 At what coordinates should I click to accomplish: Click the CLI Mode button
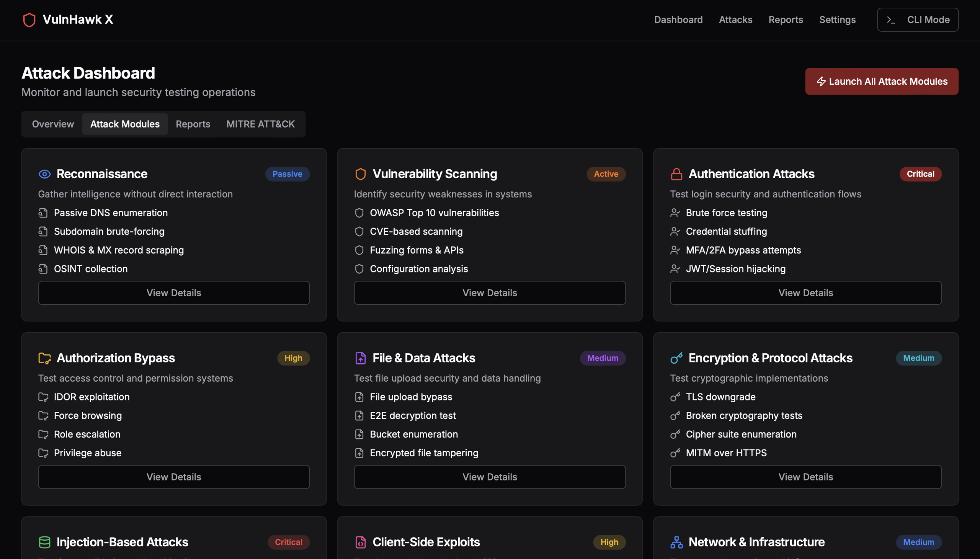918,20
